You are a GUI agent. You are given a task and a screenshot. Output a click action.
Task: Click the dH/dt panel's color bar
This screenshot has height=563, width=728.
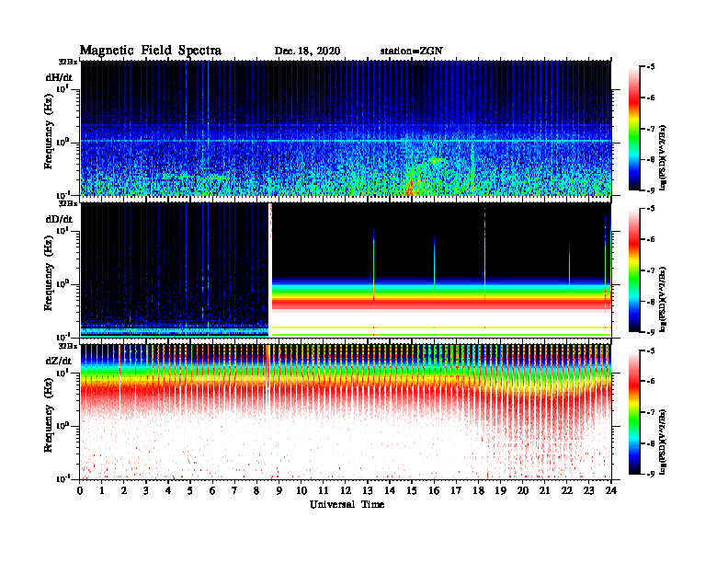click(x=634, y=128)
